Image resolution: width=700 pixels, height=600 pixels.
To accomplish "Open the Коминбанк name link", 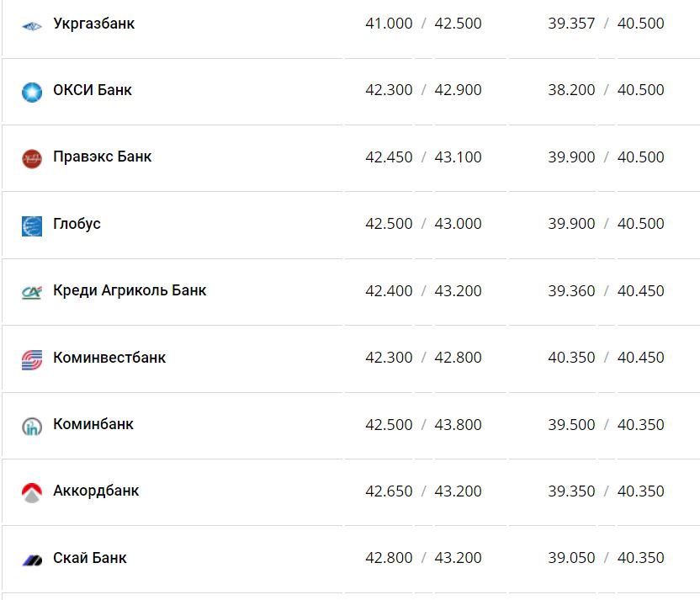I will (x=93, y=424).
